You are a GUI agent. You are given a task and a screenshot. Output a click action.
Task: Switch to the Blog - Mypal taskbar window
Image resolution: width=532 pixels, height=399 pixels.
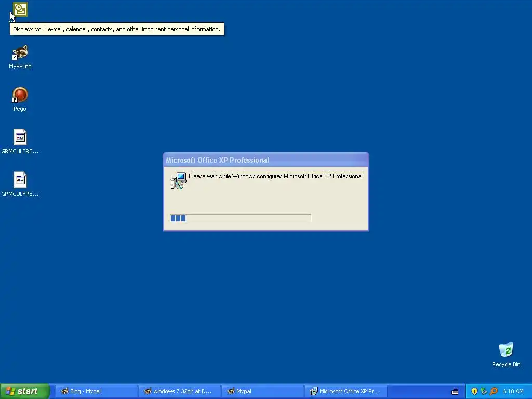coord(96,391)
